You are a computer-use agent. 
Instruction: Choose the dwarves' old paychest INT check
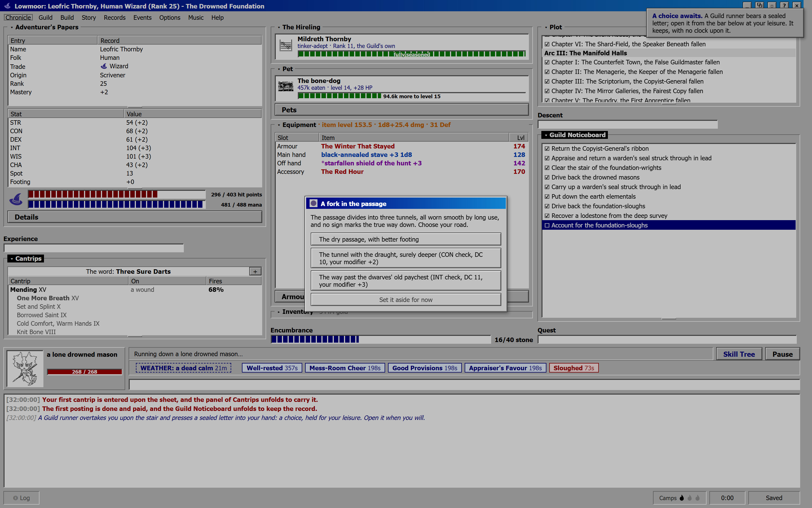coord(406,281)
